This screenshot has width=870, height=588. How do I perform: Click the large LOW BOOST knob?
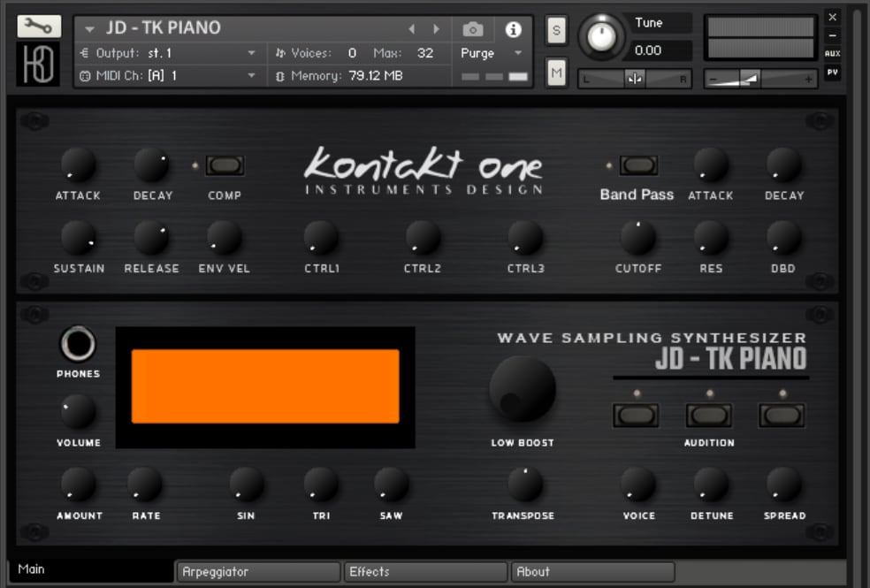[x=523, y=389]
